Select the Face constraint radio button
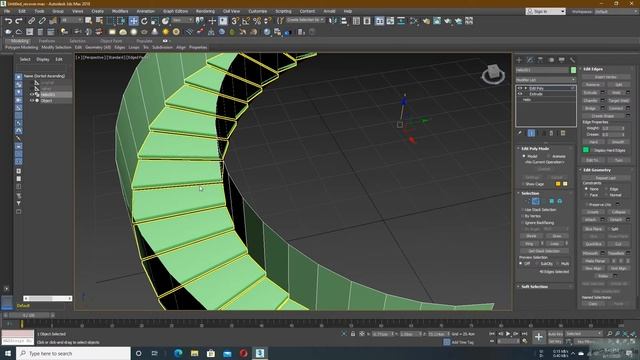Viewport: 640px width, 360px height. click(x=587, y=195)
